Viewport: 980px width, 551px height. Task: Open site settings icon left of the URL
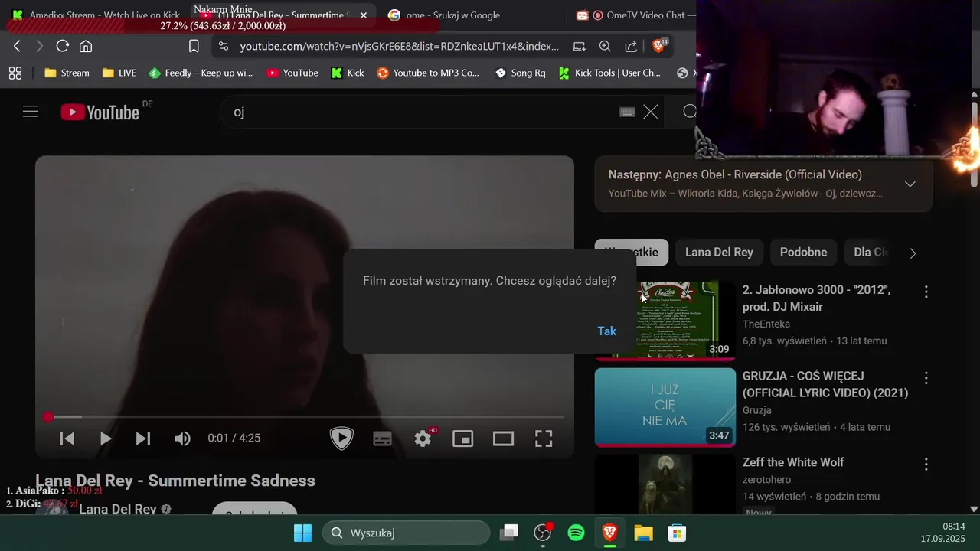(x=223, y=46)
